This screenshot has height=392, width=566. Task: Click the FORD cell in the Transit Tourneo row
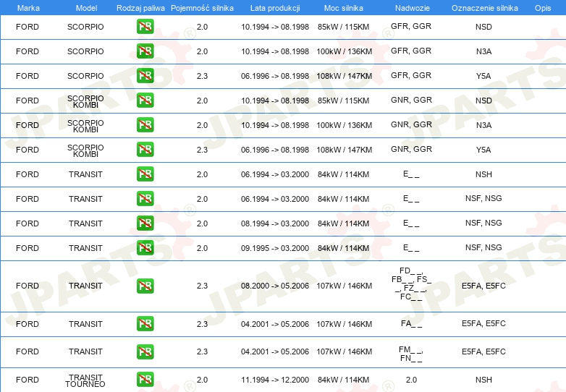(x=28, y=380)
